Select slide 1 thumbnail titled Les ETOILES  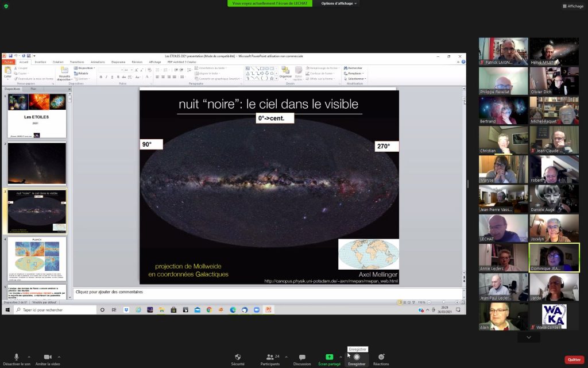(x=37, y=116)
